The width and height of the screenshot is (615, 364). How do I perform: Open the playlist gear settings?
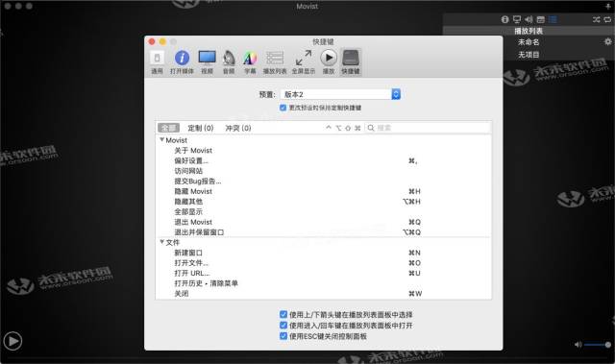click(x=607, y=41)
